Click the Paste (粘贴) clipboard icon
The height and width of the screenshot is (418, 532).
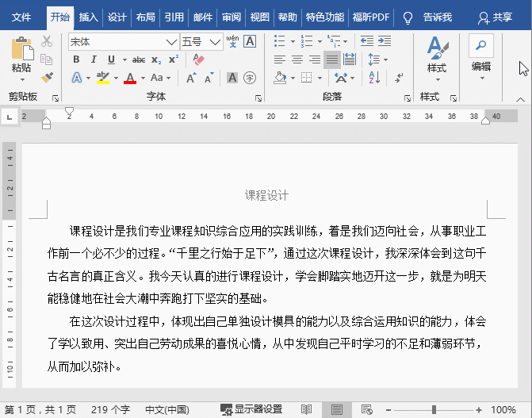(22, 48)
